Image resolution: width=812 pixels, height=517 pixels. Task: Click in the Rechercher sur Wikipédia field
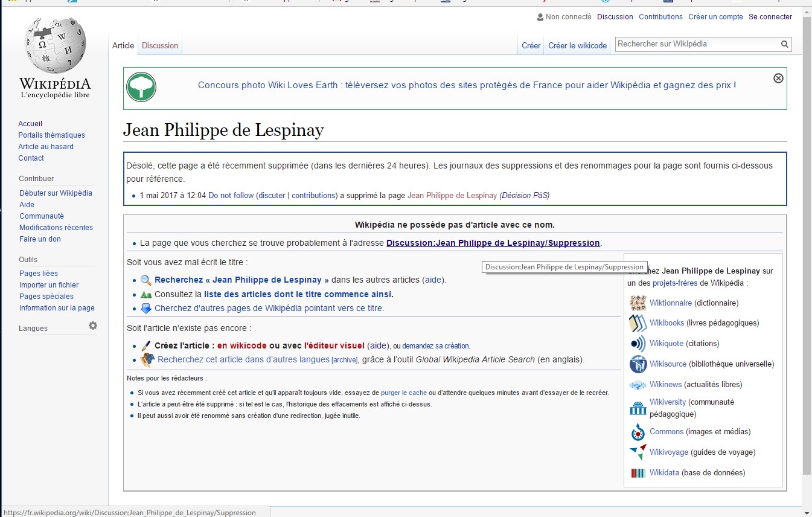point(695,44)
